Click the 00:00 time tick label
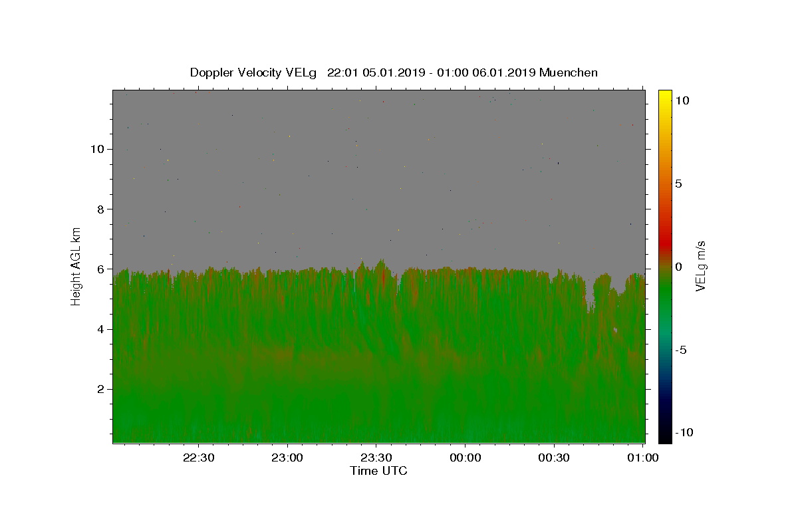Screen dimensions: 798x532 click(465, 458)
